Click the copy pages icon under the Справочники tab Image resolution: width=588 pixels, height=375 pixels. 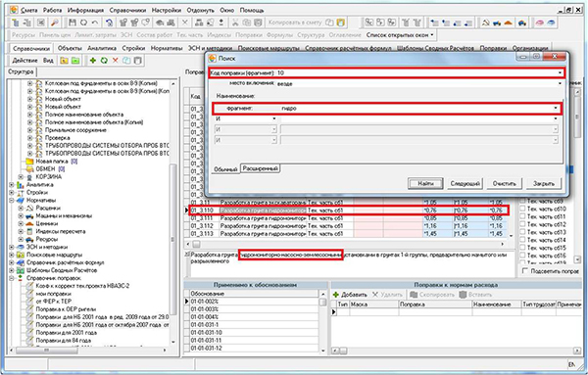pyautogui.click(x=126, y=61)
